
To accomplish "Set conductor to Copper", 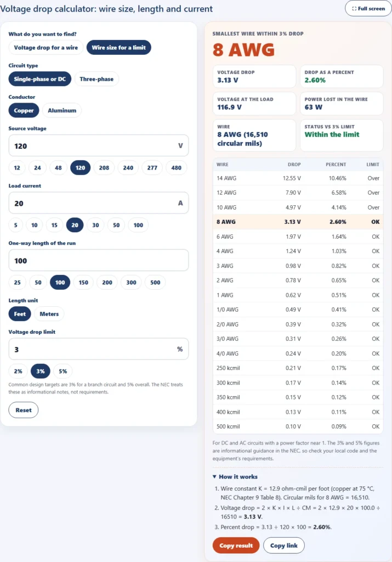I will (24, 110).
